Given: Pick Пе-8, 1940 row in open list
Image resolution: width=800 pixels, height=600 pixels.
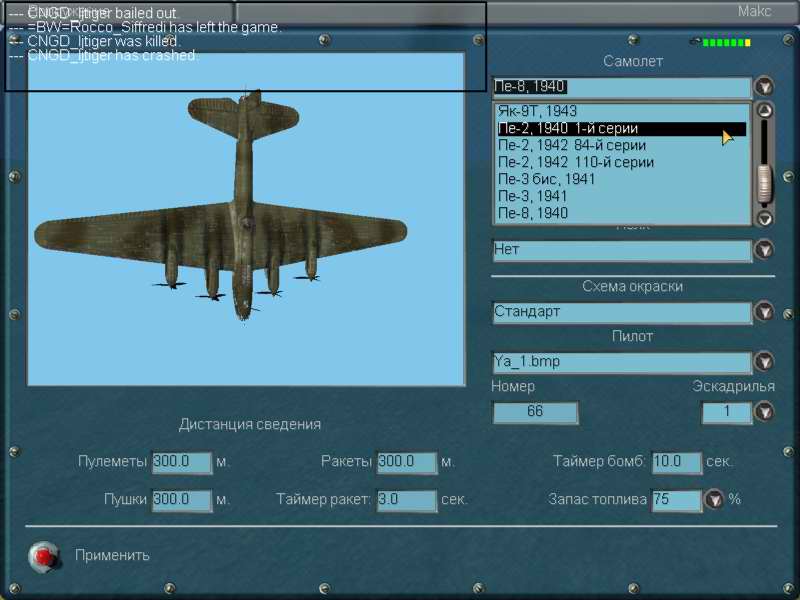Looking at the screenshot, I should [622, 213].
